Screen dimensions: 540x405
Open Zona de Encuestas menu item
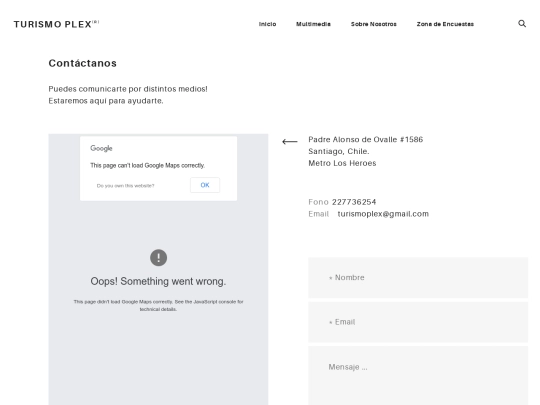click(445, 24)
